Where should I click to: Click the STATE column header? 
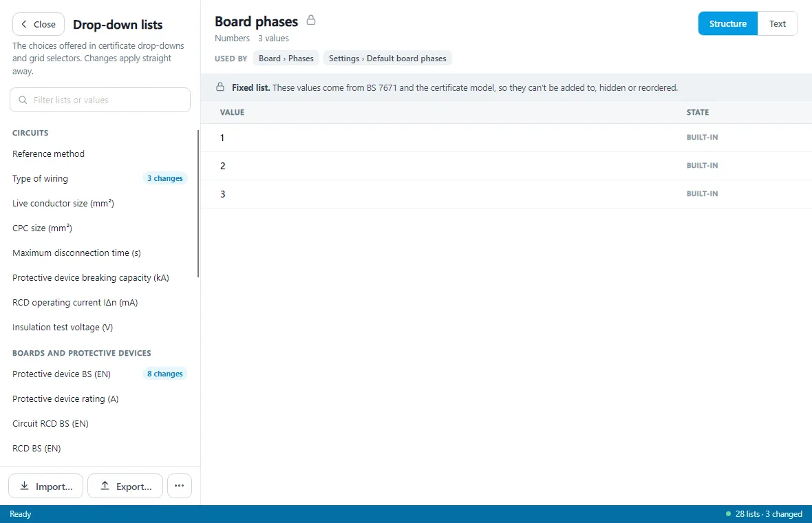[x=698, y=112]
